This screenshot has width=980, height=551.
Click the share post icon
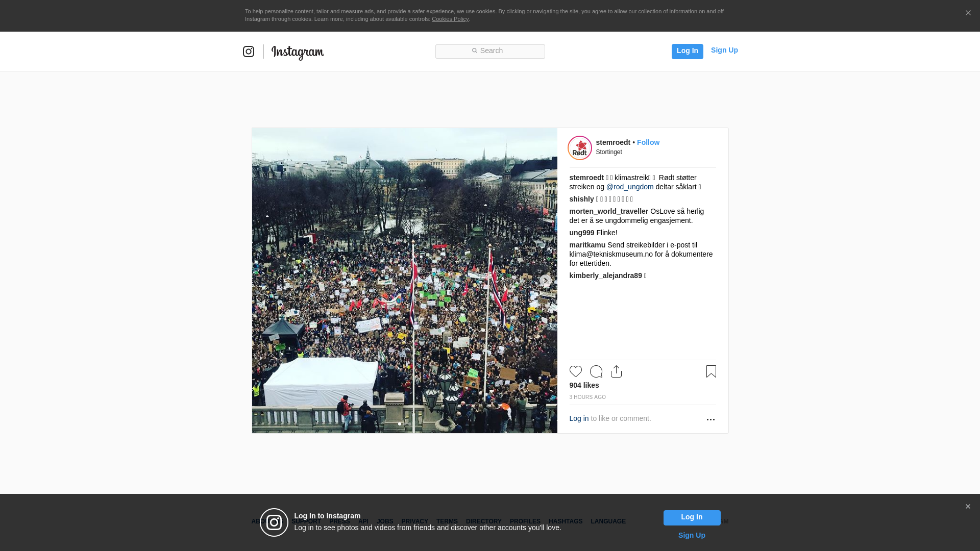[x=616, y=371]
